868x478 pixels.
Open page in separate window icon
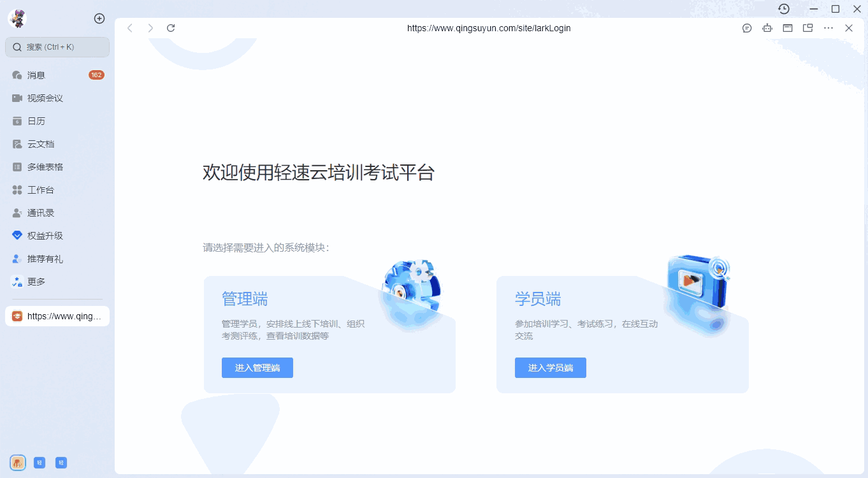click(x=807, y=28)
